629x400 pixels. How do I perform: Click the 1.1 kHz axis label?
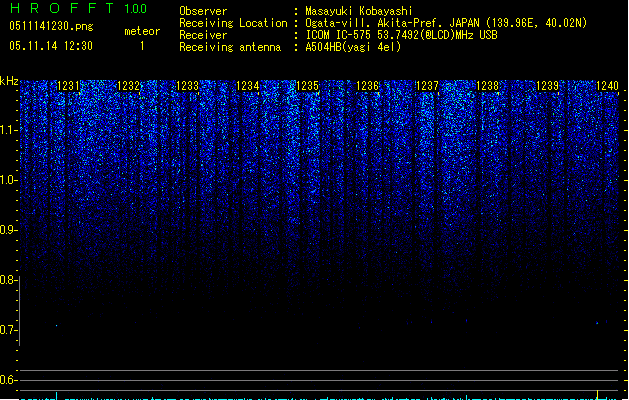[8, 130]
